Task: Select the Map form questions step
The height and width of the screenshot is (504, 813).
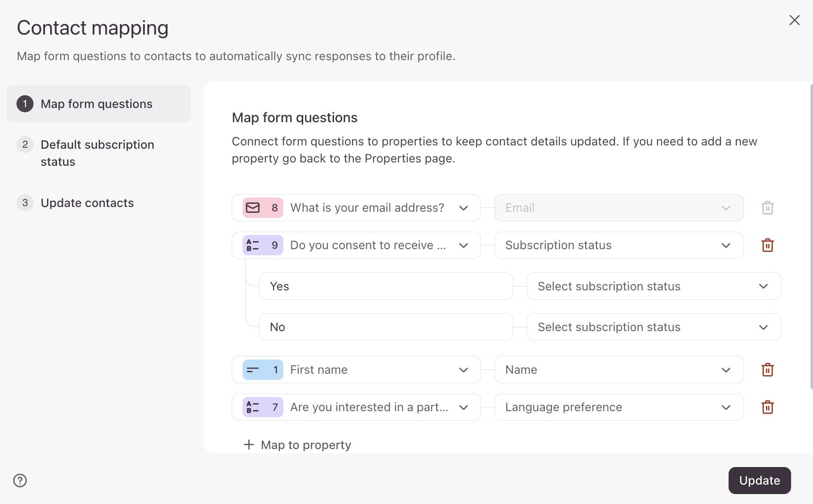Action: pyautogui.click(x=97, y=104)
